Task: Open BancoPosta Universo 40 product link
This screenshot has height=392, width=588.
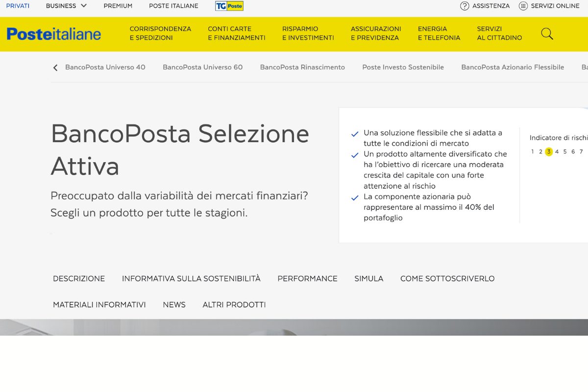Action: (105, 67)
